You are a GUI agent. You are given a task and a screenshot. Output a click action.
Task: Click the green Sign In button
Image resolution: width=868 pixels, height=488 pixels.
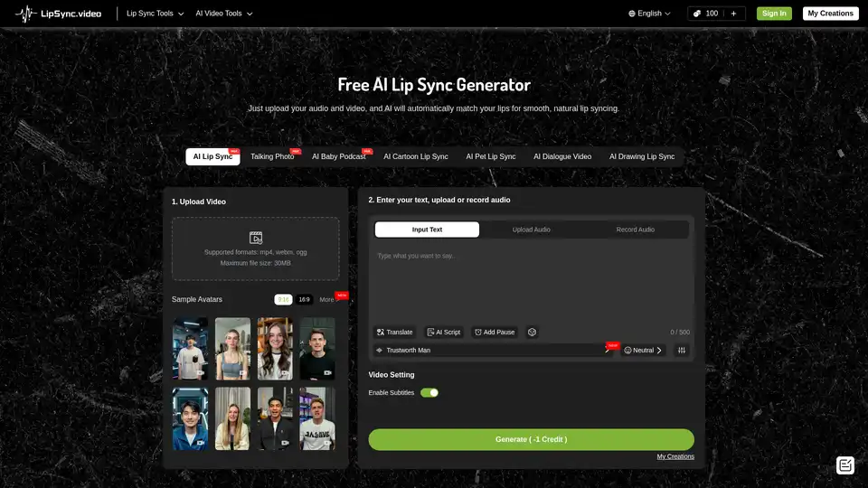click(773, 14)
